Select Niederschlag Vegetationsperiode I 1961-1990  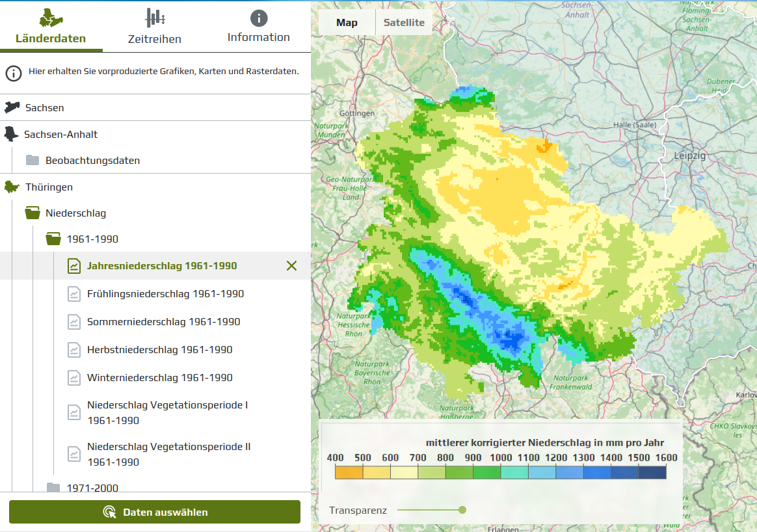pyautogui.click(x=167, y=413)
